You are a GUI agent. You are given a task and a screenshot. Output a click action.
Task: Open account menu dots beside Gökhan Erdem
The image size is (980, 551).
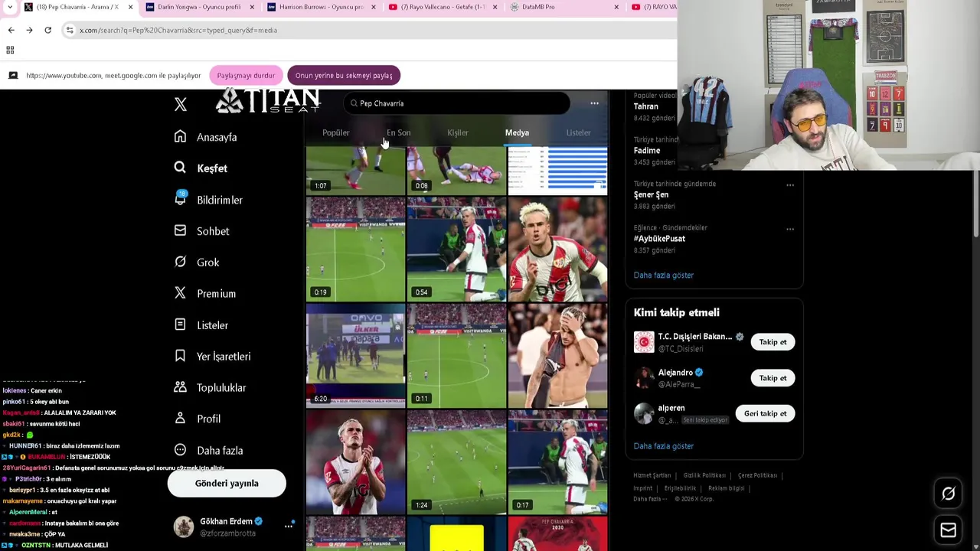click(x=289, y=526)
